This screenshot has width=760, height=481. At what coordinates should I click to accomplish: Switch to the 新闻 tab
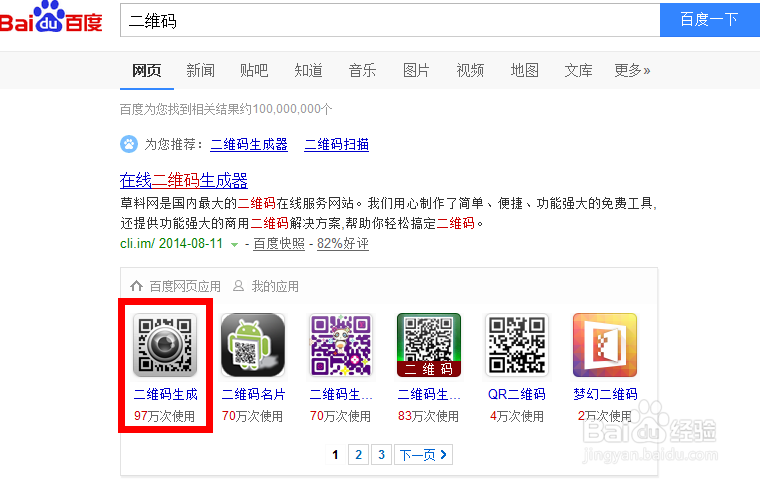point(200,70)
